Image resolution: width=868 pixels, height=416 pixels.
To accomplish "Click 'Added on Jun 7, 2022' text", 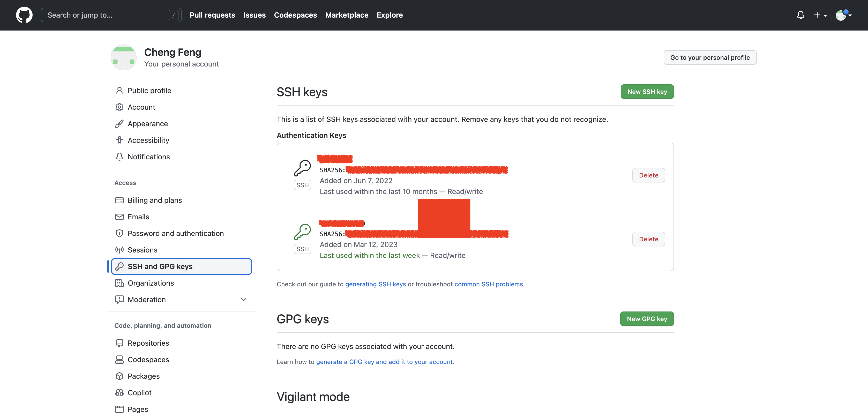I will (356, 181).
